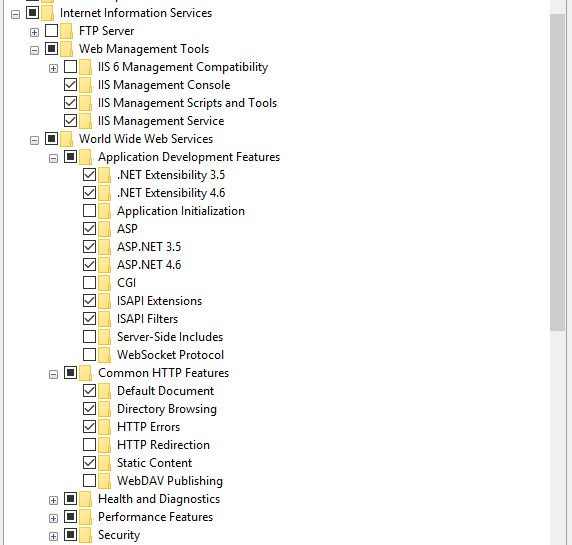Click the World Wide Web Services folder icon
572x545 pixels.
(66, 139)
